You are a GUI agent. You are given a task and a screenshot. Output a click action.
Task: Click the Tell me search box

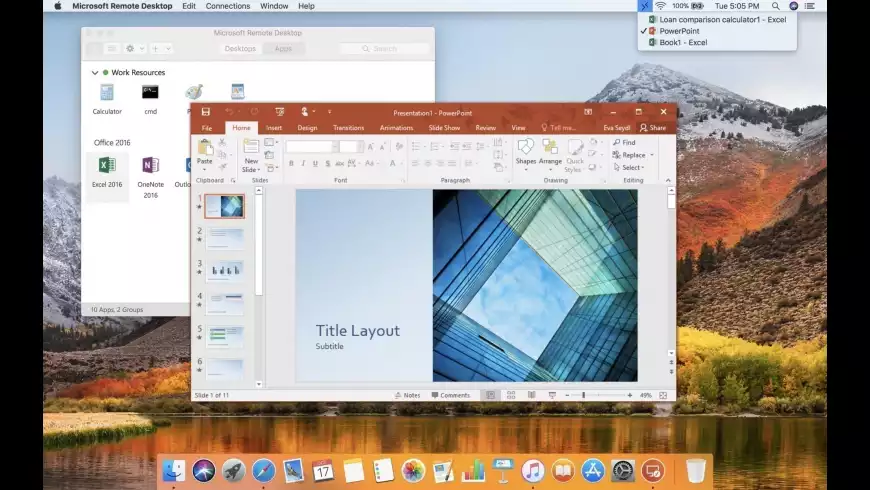tap(559, 128)
